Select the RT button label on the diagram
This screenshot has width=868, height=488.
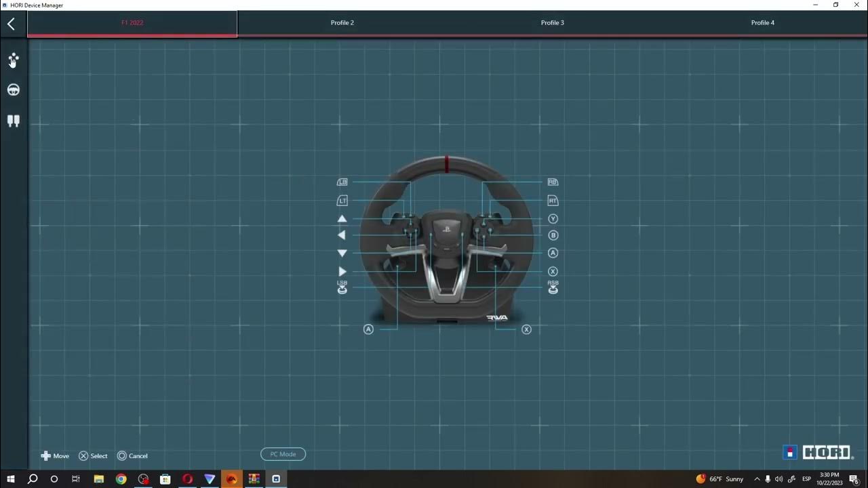(553, 200)
